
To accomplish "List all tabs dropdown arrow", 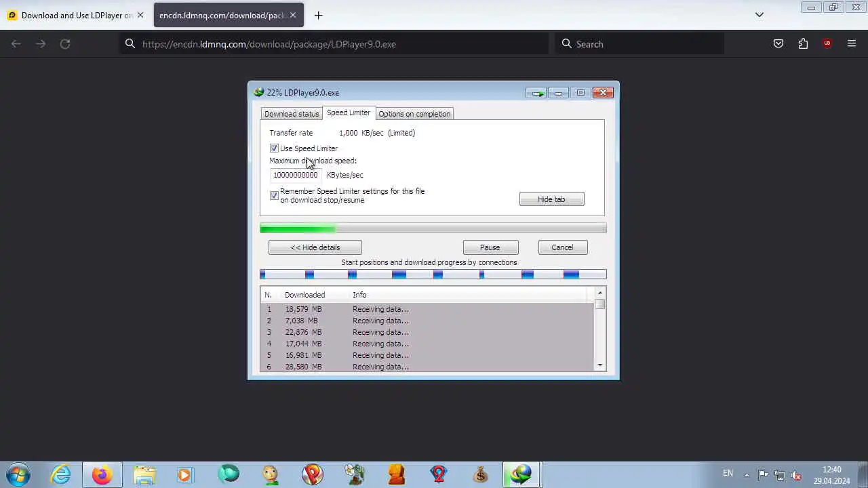I will tap(759, 15).
